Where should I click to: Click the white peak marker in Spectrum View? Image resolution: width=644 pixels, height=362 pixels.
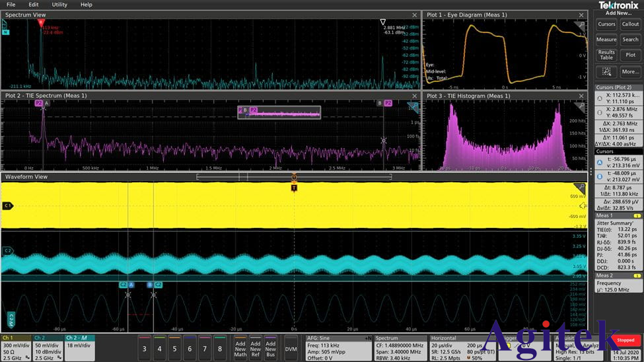tap(383, 21)
